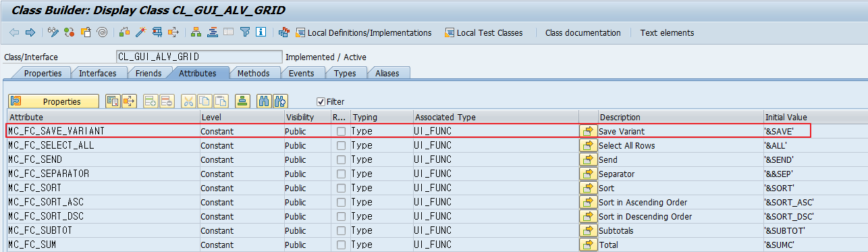The height and width of the screenshot is (252, 868).
Task: Click the Sort stack icon in grid toolbar
Action: pos(243,101)
